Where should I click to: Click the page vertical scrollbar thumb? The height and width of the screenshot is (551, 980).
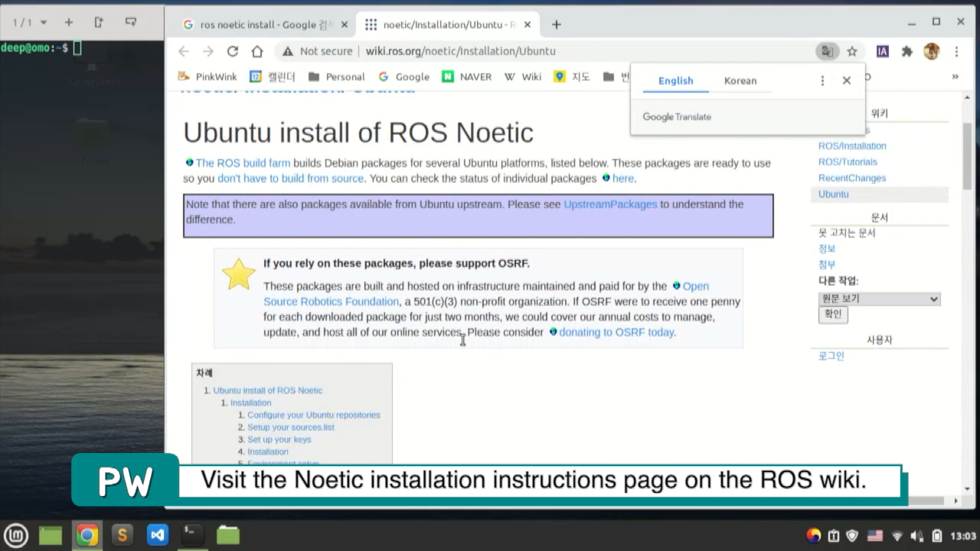coord(968,155)
